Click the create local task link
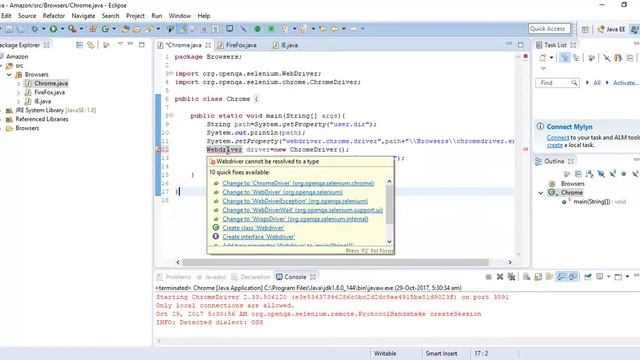This screenshot has width=640, height=360. [x=555, y=145]
